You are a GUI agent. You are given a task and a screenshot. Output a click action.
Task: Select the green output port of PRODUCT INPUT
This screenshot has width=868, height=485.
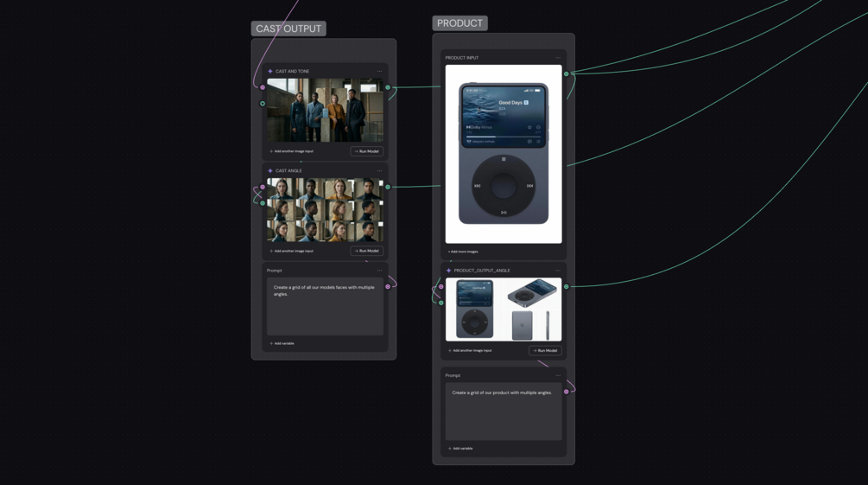tap(566, 73)
